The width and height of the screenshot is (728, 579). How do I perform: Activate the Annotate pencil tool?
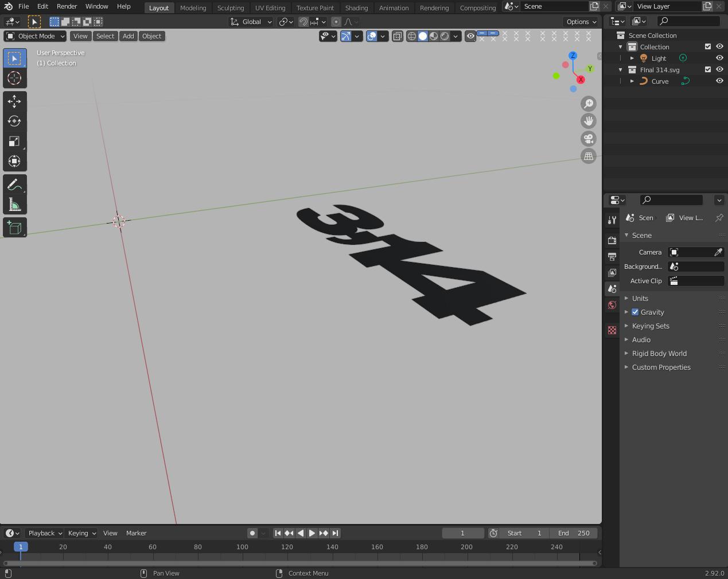[14, 185]
